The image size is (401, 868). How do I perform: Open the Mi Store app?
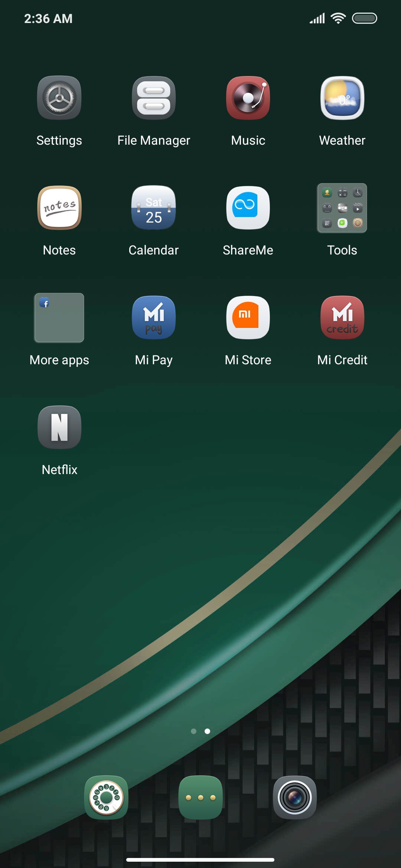tap(248, 318)
